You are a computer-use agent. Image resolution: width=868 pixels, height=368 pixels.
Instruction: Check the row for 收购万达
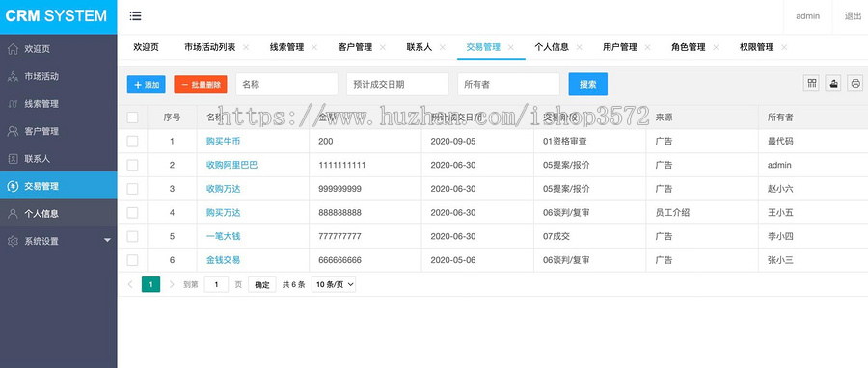coord(132,189)
